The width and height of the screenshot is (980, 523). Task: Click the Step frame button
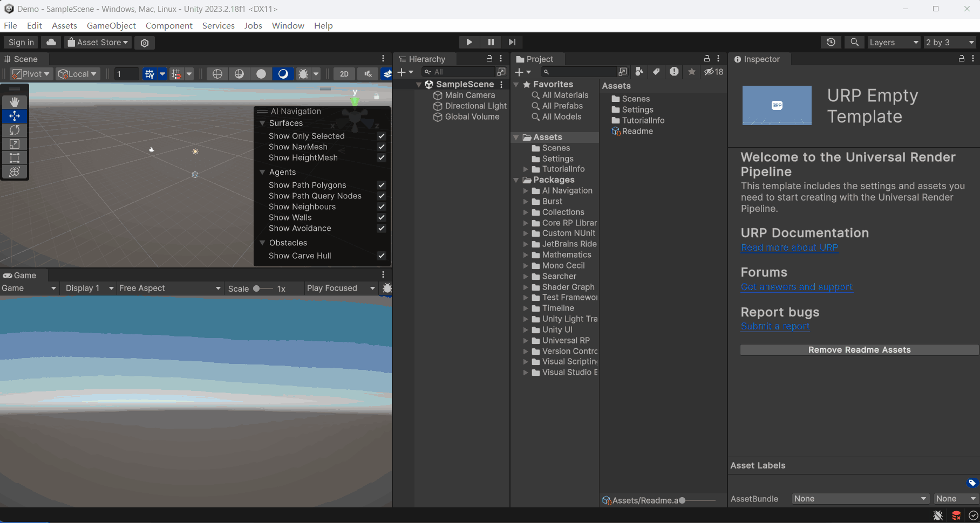click(512, 42)
